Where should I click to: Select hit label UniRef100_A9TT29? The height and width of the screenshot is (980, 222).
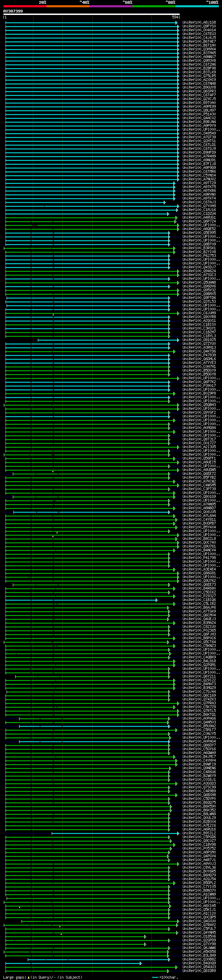[199, 183]
